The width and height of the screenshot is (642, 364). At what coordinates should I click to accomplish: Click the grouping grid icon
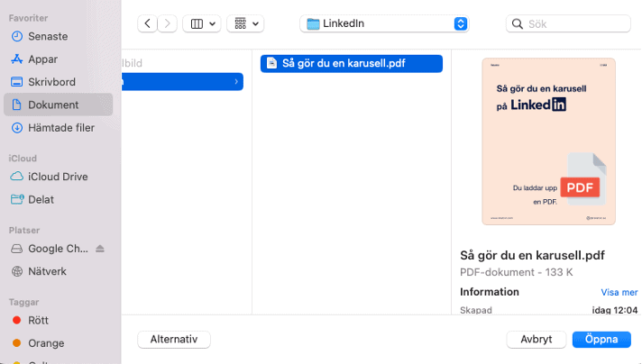(241, 23)
